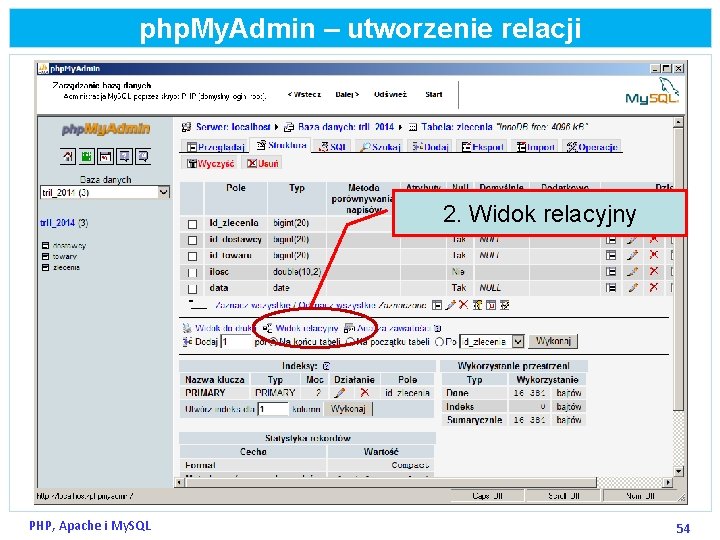720x540 pixels.
Task: Click the Wykonaj button next to field dropdown
Action: point(553,341)
